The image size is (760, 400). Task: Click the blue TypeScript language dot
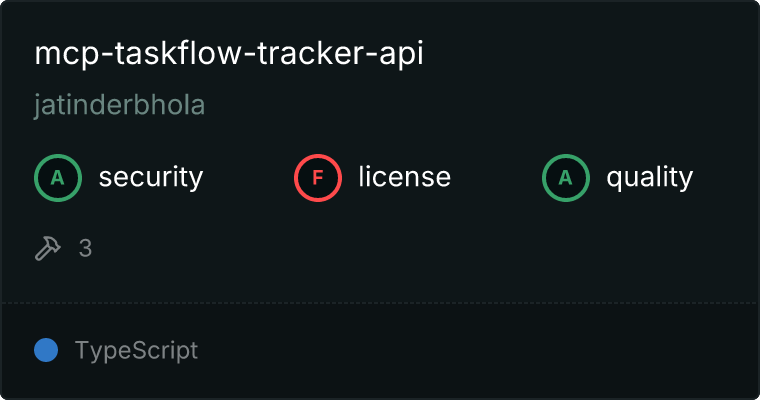(x=45, y=350)
